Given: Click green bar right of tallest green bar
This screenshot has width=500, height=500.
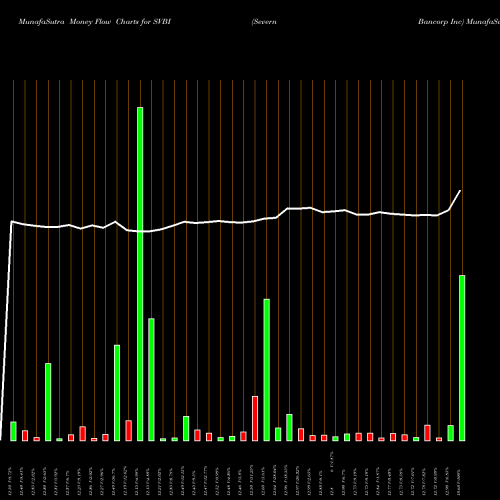Looking at the screenshot, I should [x=152, y=380].
